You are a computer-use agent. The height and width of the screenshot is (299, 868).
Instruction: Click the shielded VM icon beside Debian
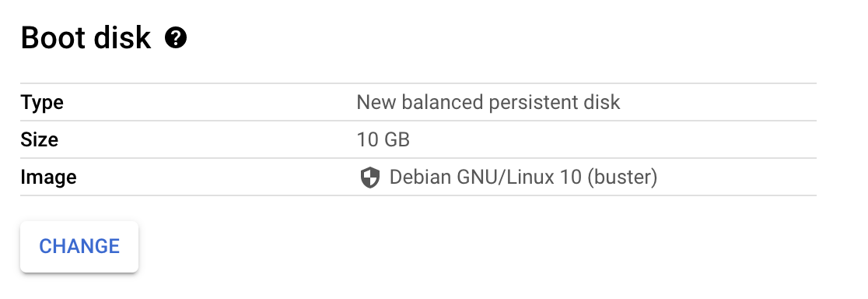[369, 178]
